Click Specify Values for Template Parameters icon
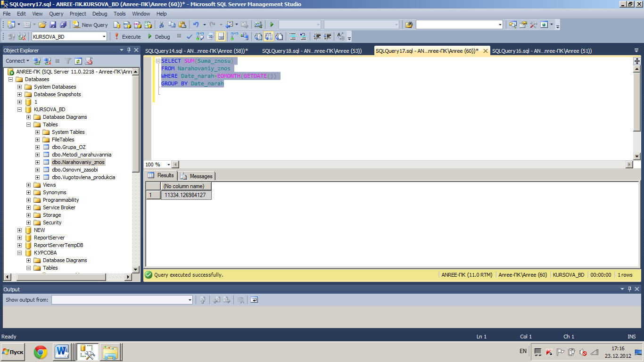 (x=341, y=36)
